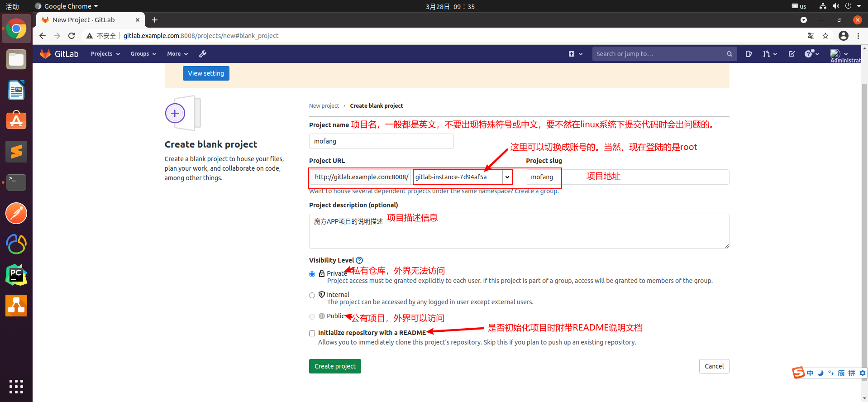Click the Project name input field

pos(382,141)
